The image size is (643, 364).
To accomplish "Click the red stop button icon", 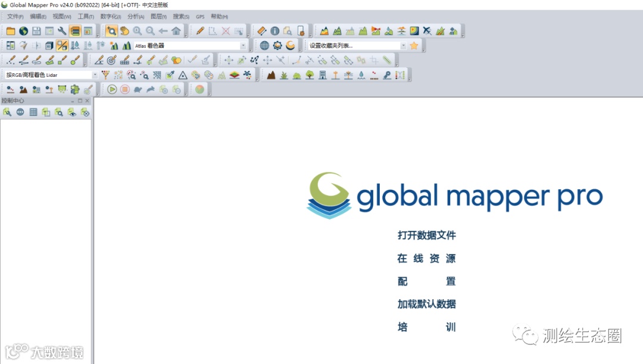I will [125, 89].
